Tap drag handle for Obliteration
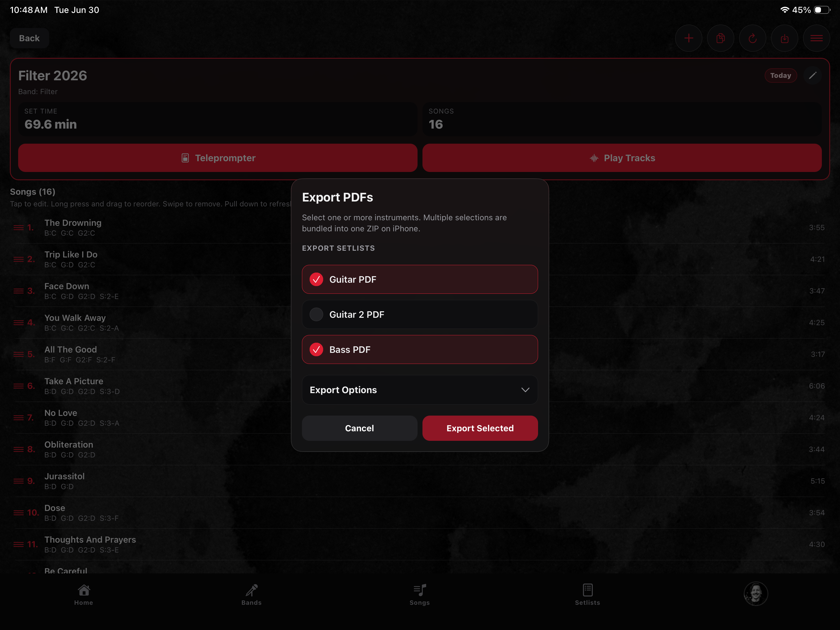 (x=18, y=449)
